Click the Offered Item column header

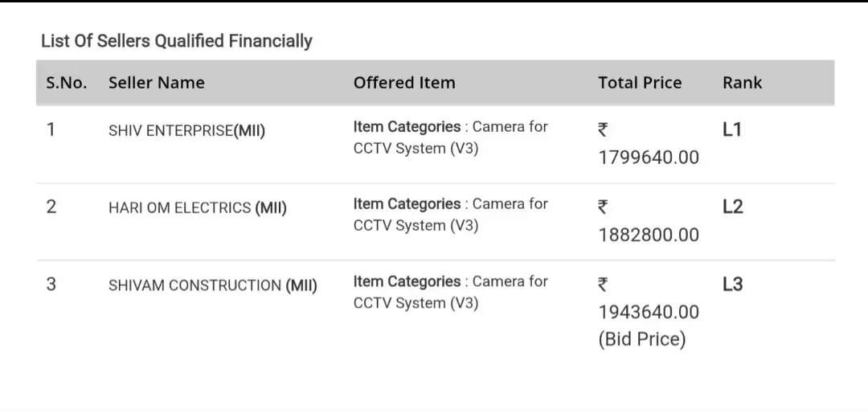404,83
